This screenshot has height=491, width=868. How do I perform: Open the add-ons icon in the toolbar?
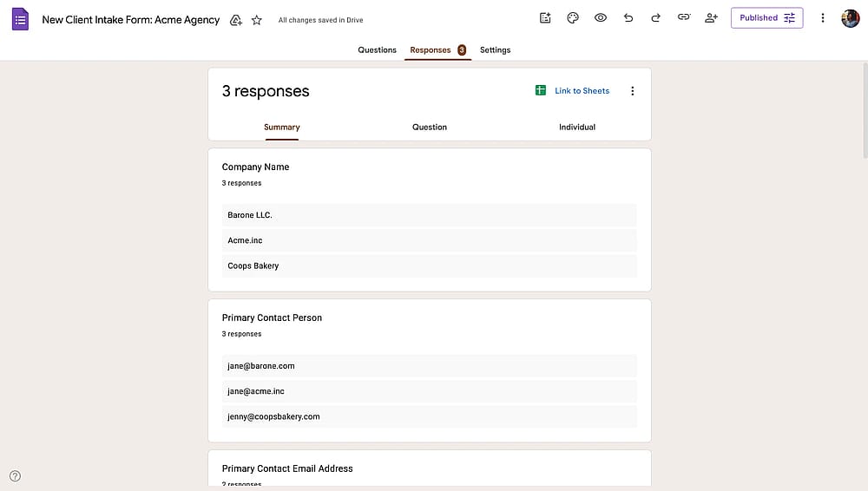click(545, 17)
